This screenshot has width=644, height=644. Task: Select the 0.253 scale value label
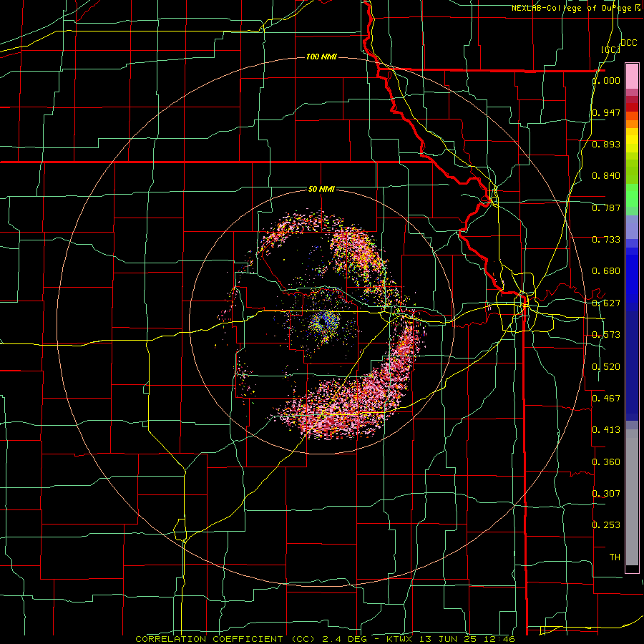606,525
